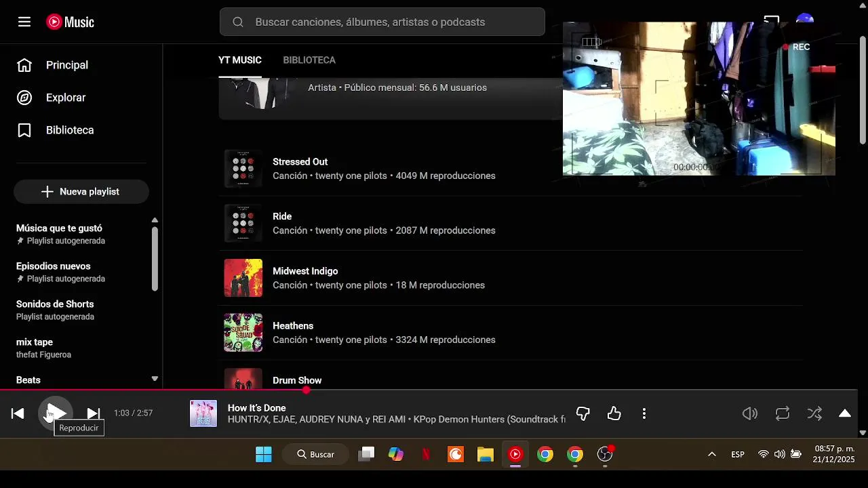Select the song Midwest Indigo
Screen dimensions: 868x488
coord(305,271)
